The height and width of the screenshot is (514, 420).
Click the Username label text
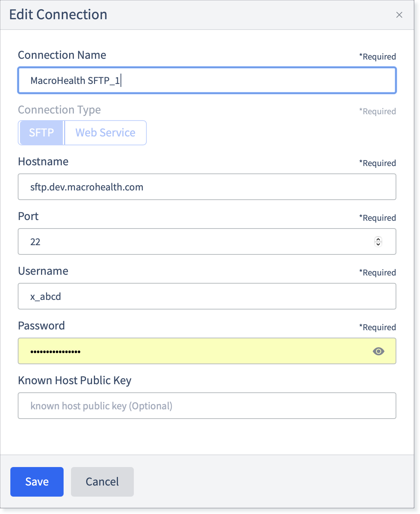tap(43, 271)
